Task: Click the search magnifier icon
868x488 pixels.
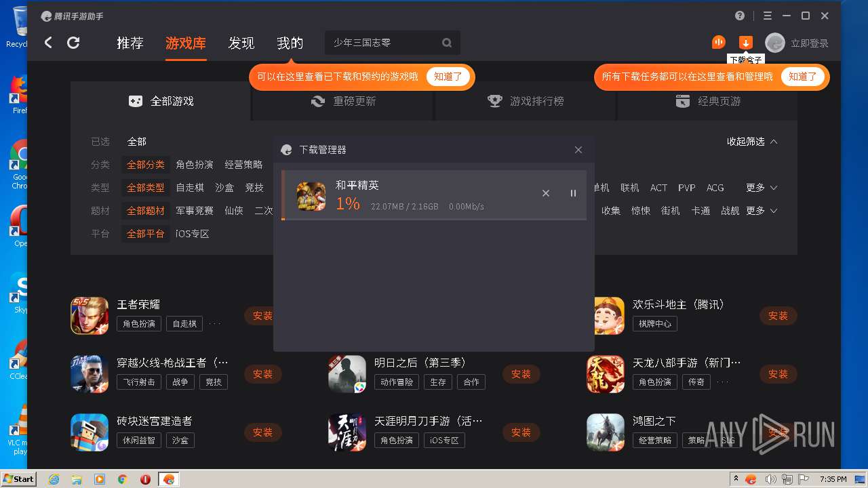Action: 447,43
